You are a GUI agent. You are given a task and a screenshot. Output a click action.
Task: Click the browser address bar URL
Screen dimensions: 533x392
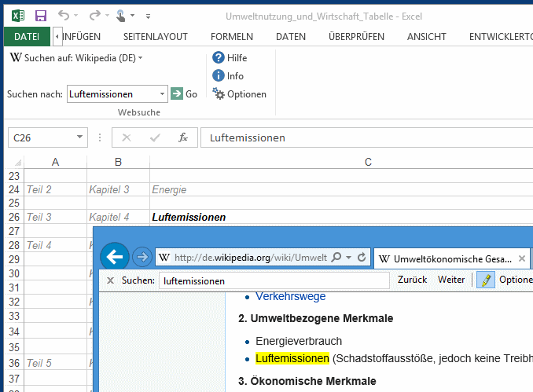pyautogui.click(x=251, y=258)
